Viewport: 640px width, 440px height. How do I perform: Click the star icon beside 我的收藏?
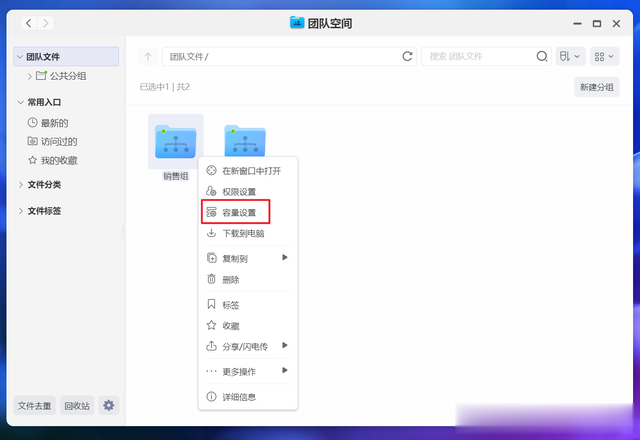click(x=32, y=160)
